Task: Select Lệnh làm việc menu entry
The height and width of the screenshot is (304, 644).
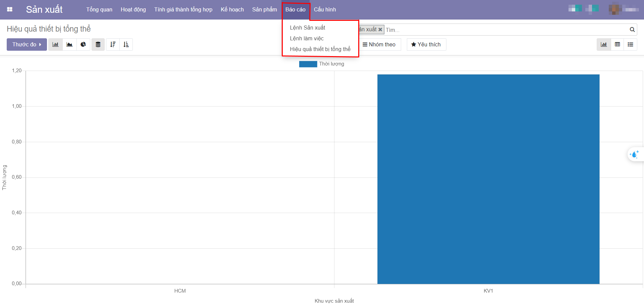Action: point(307,38)
